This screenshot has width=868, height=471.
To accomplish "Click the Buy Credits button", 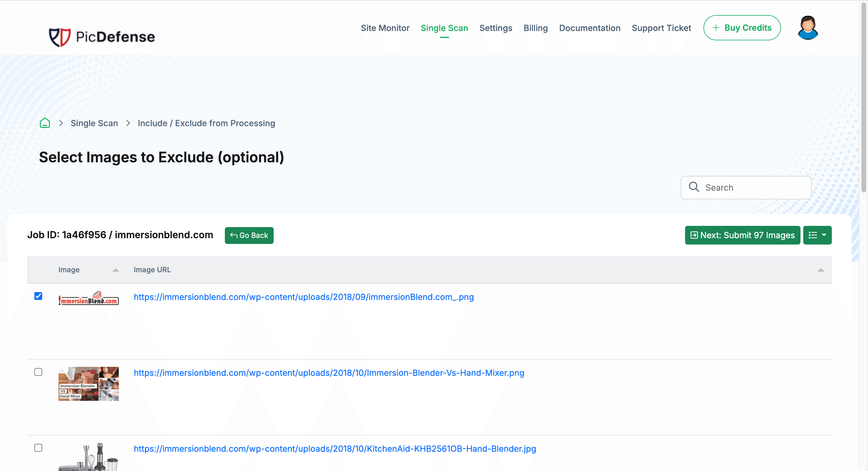I will click(x=742, y=28).
